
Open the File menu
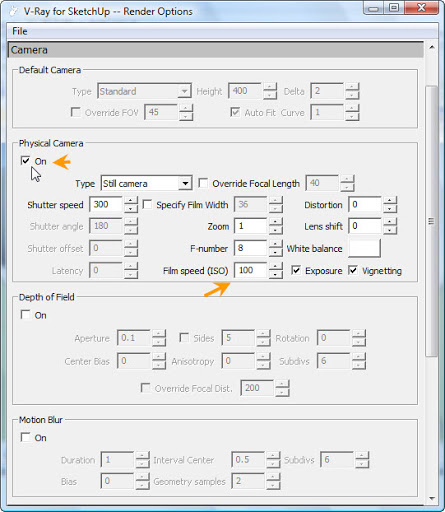[20, 31]
